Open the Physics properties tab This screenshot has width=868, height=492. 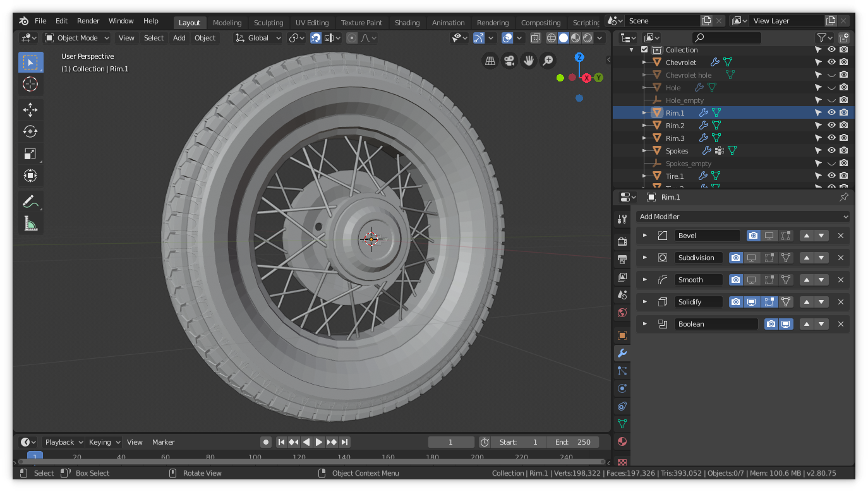622,388
